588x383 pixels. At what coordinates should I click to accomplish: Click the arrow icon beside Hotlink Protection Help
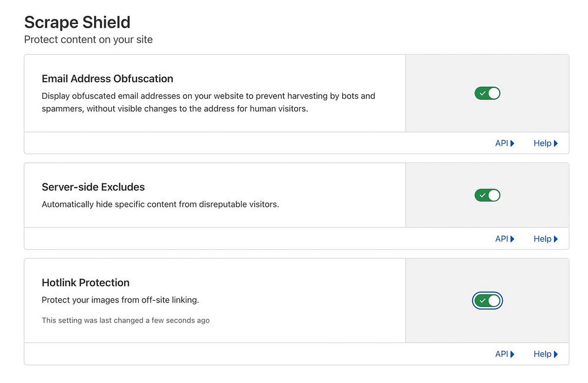click(556, 354)
